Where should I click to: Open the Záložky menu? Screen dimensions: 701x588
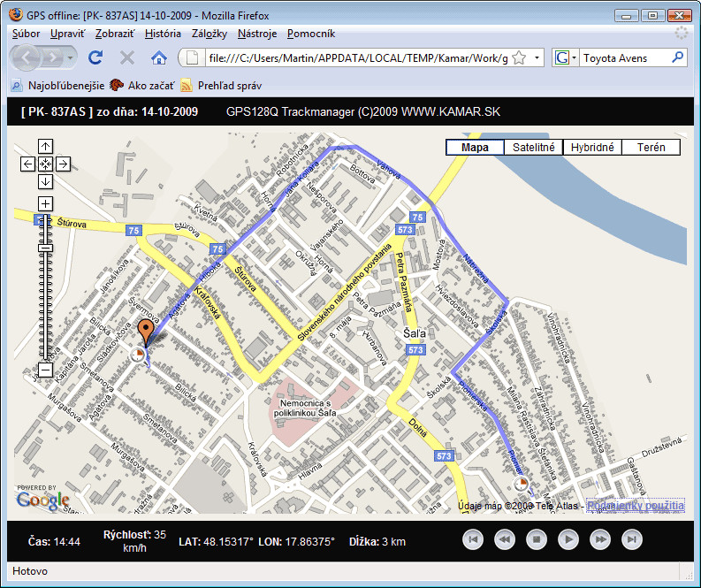(x=210, y=34)
